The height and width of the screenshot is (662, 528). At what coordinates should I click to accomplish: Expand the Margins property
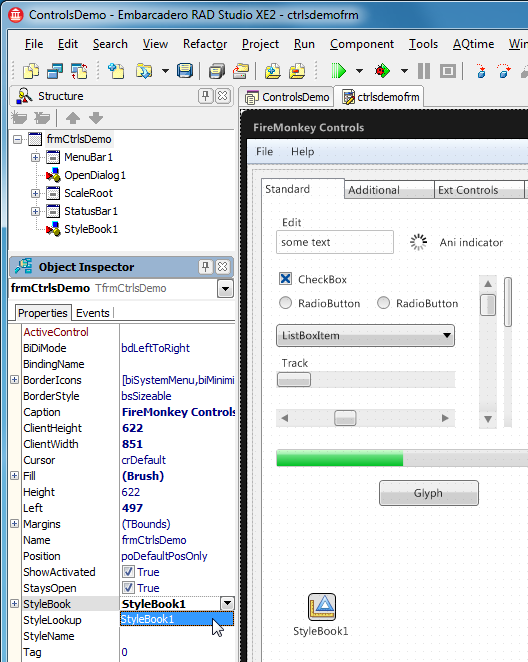point(14,524)
